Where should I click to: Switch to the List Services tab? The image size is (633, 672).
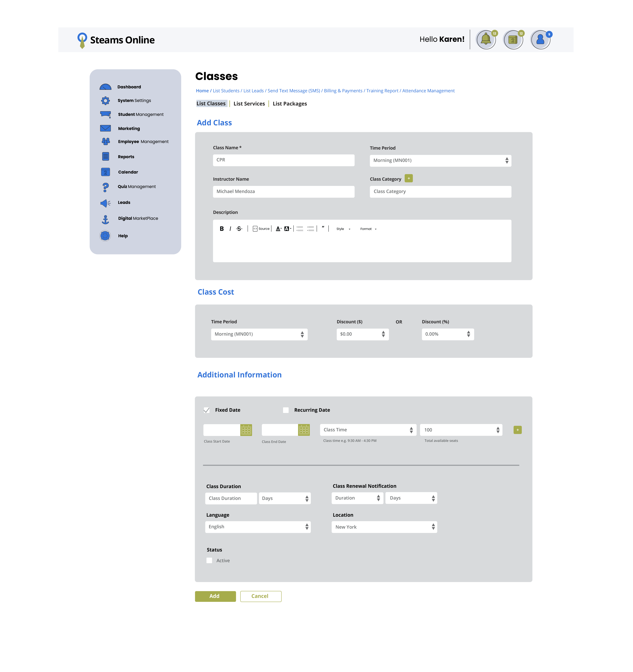tap(249, 104)
